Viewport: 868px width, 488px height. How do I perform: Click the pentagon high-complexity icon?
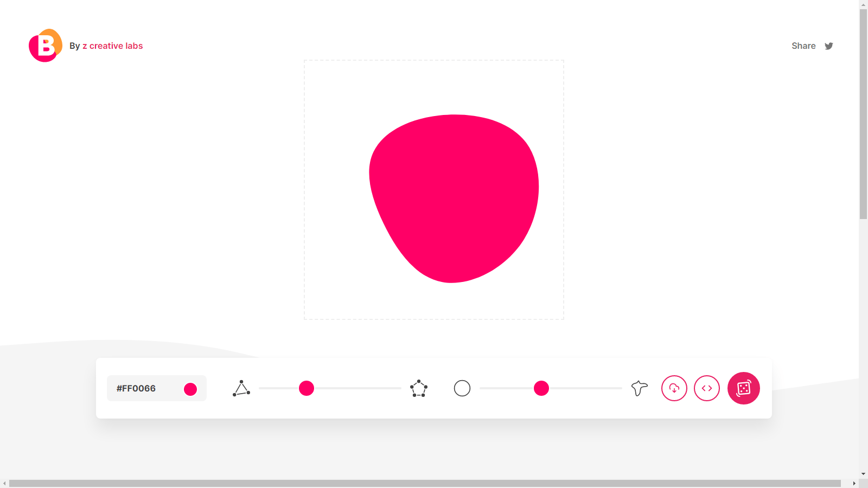click(419, 388)
